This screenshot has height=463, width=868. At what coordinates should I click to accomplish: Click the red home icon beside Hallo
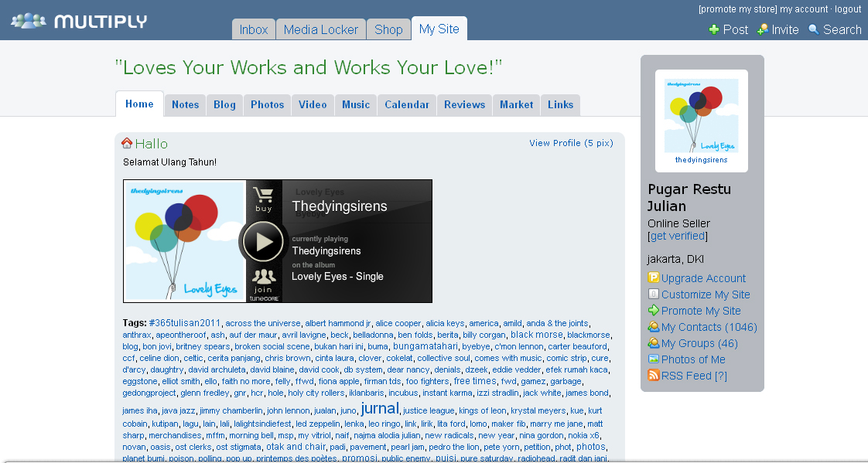pos(127,143)
